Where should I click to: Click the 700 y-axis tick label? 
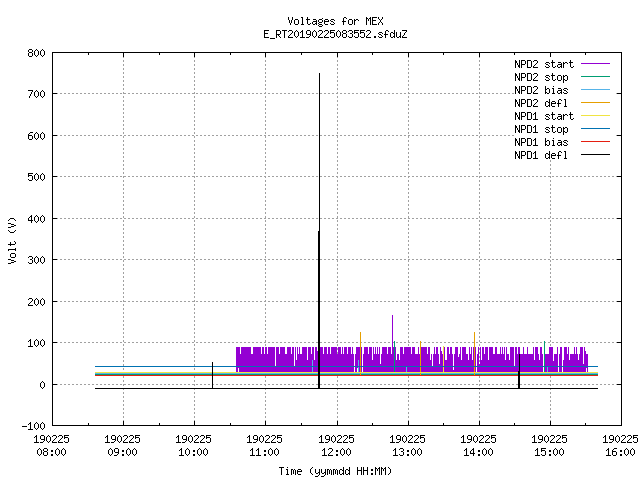pyautogui.click(x=36, y=94)
